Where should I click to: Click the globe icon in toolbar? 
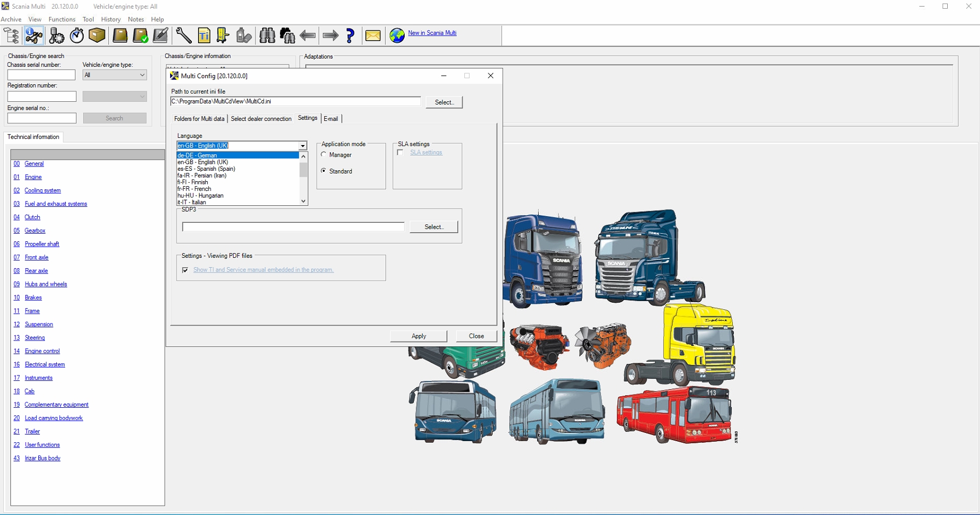click(397, 36)
